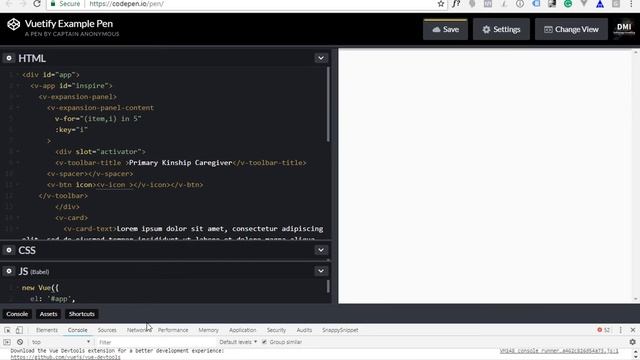Show keyboard Shortcuts

pyautogui.click(x=82, y=314)
